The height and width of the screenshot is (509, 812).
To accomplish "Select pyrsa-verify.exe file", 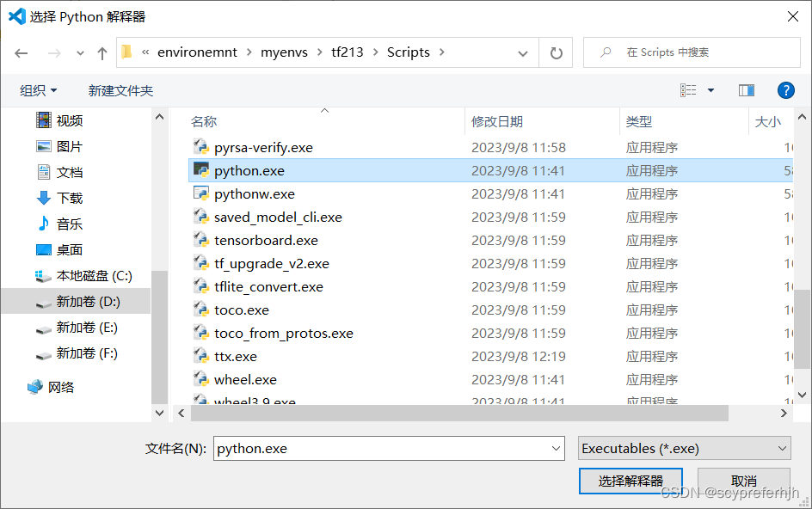I will click(x=263, y=148).
